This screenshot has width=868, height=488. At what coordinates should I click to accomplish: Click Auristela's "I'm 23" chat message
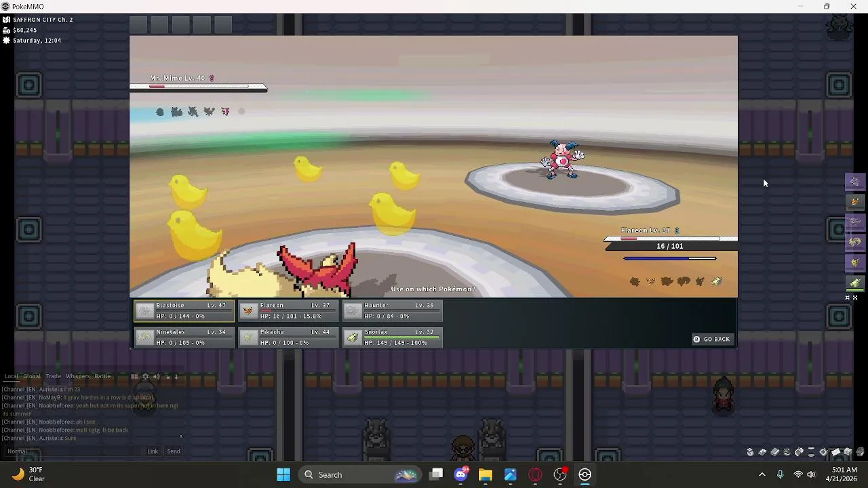72,390
